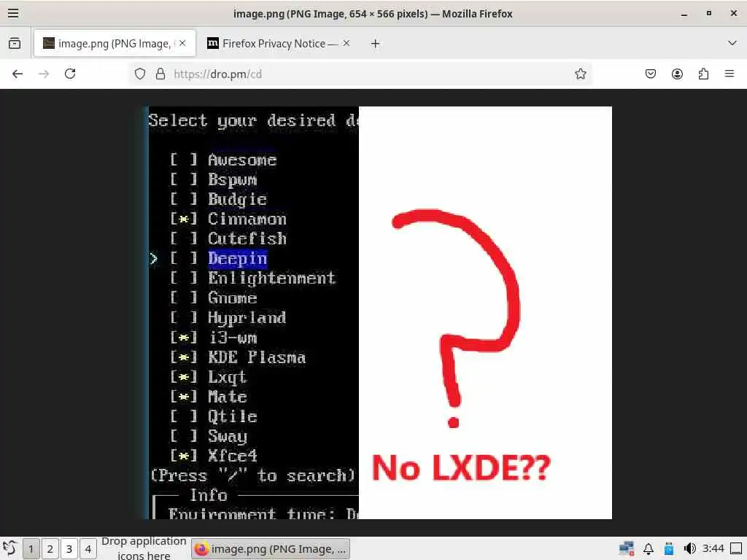Minimize the Firefox window
This screenshot has height=560, width=747.
click(x=684, y=13)
